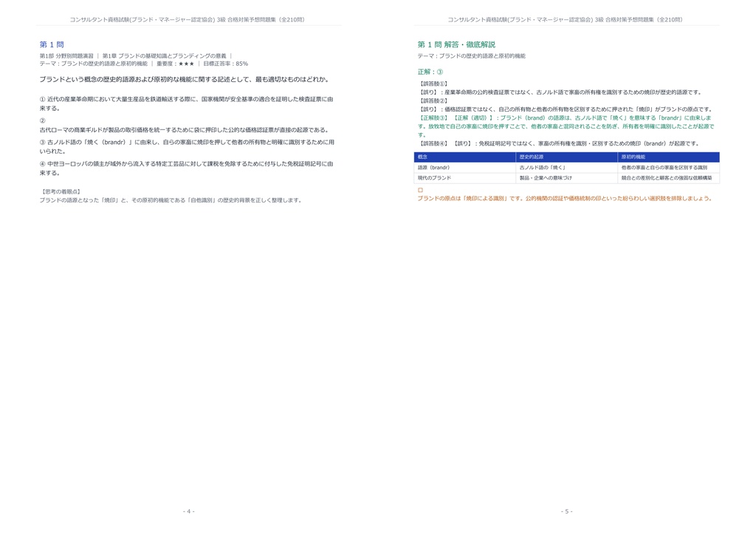756x535 pixels.
Task: Click the 概念 table header cell
Action: 465,157
